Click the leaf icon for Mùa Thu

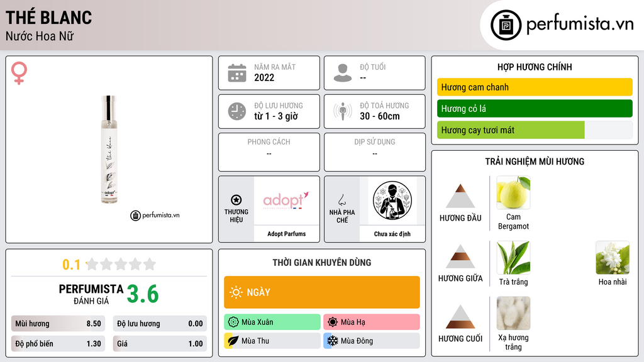233,341
